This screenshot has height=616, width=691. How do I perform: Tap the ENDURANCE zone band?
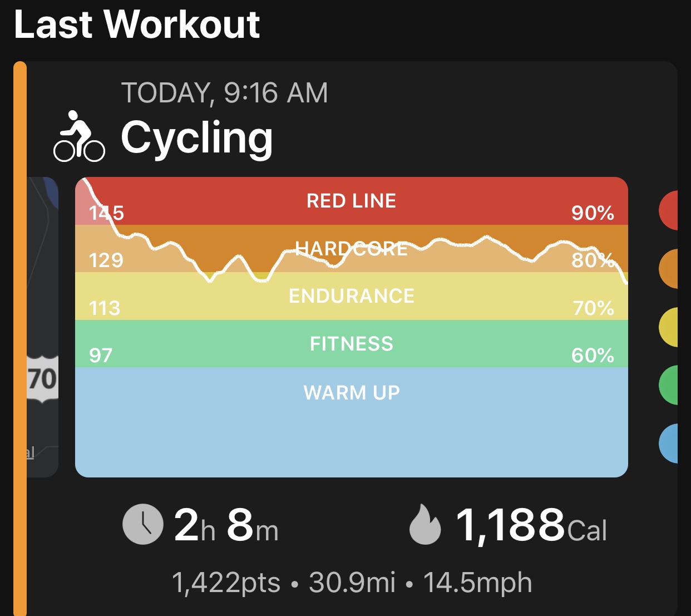[x=351, y=296]
